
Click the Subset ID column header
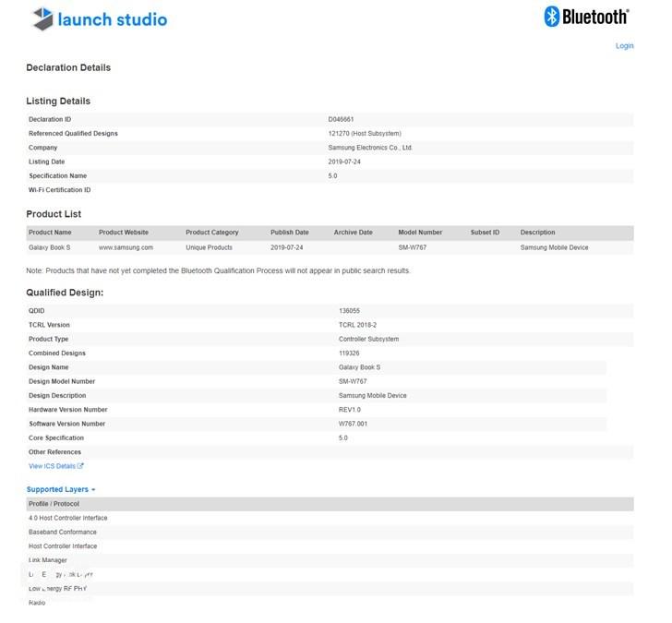(x=485, y=233)
